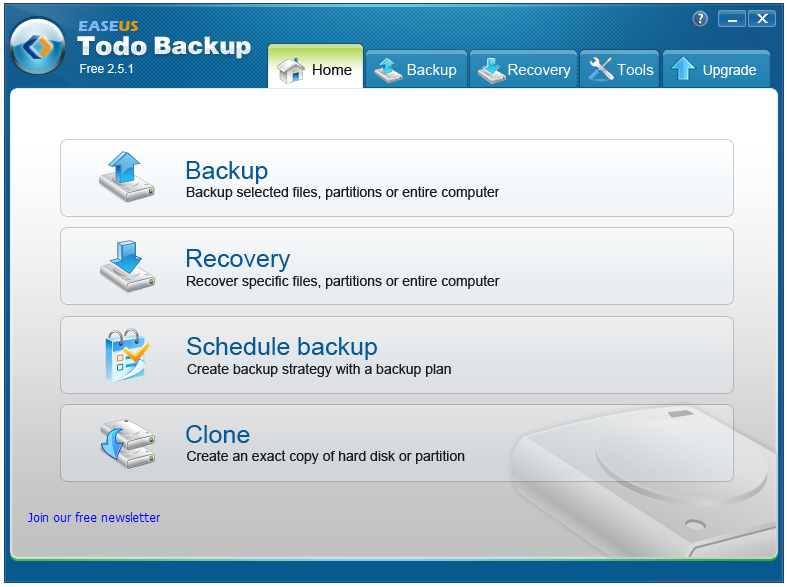Switch to the Home tab
Image resolution: width=787 pixels, height=587 pixels.
315,67
